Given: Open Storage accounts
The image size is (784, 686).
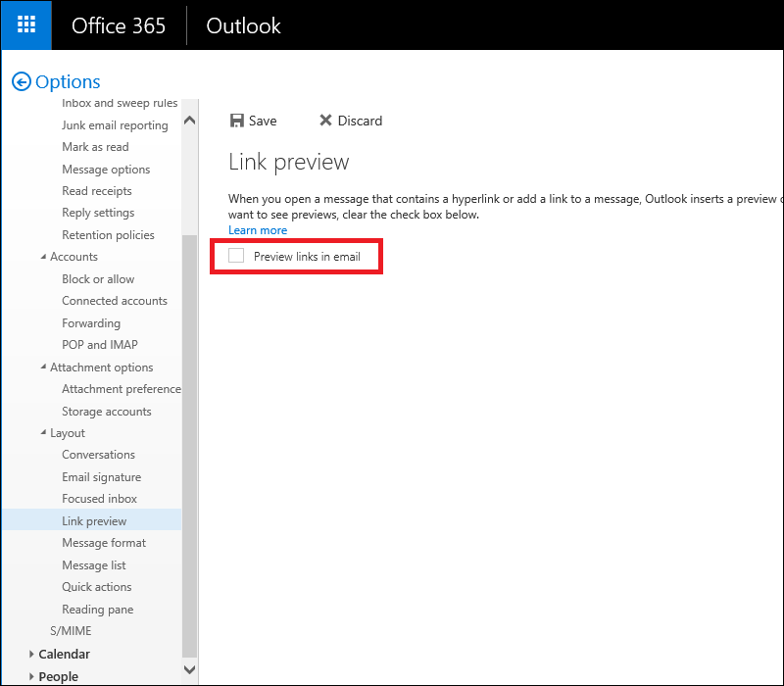Looking at the screenshot, I should click(x=107, y=411).
